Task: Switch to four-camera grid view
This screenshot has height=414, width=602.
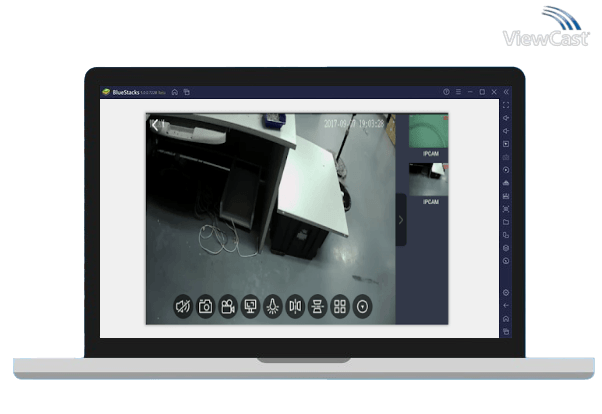Action: pyautogui.click(x=340, y=306)
